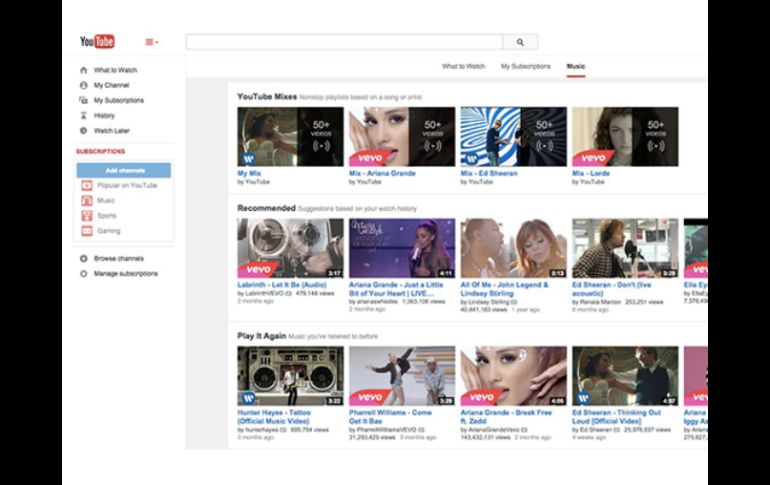This screenshot has width=770, height=485.
Task: Open Pharrell Williams - Come Get It Bae title
Action: [x=390, y=417]
